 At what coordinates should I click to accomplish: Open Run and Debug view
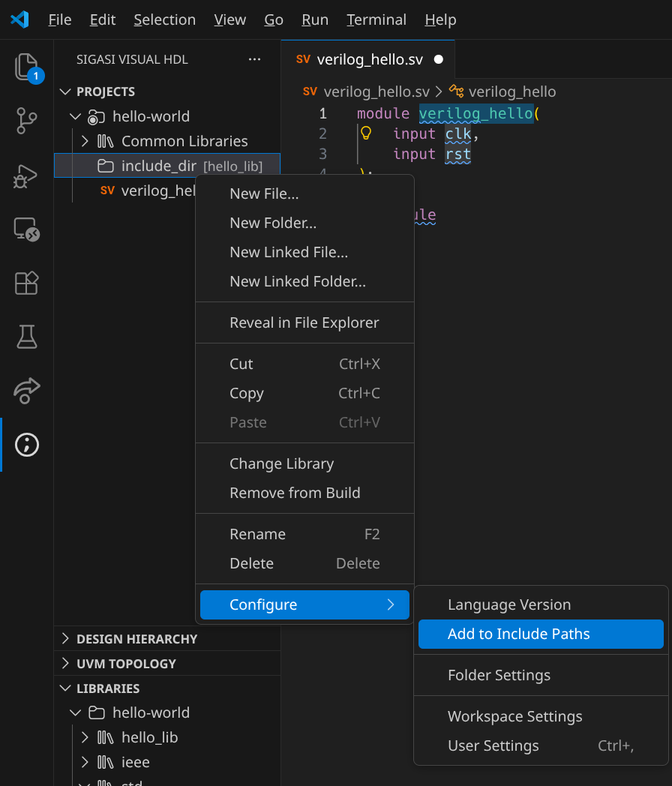pyautogui.click(x=26, y=175)
